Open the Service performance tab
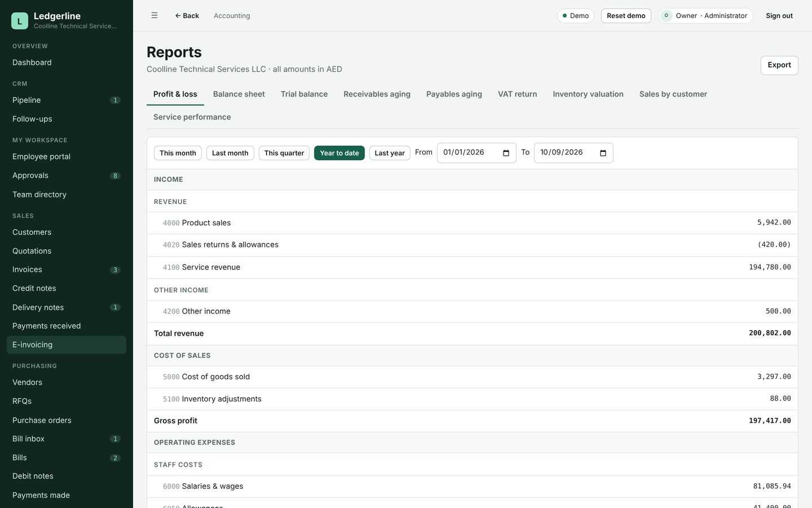This screenshot has width=812, height=508. click(192, 117)
